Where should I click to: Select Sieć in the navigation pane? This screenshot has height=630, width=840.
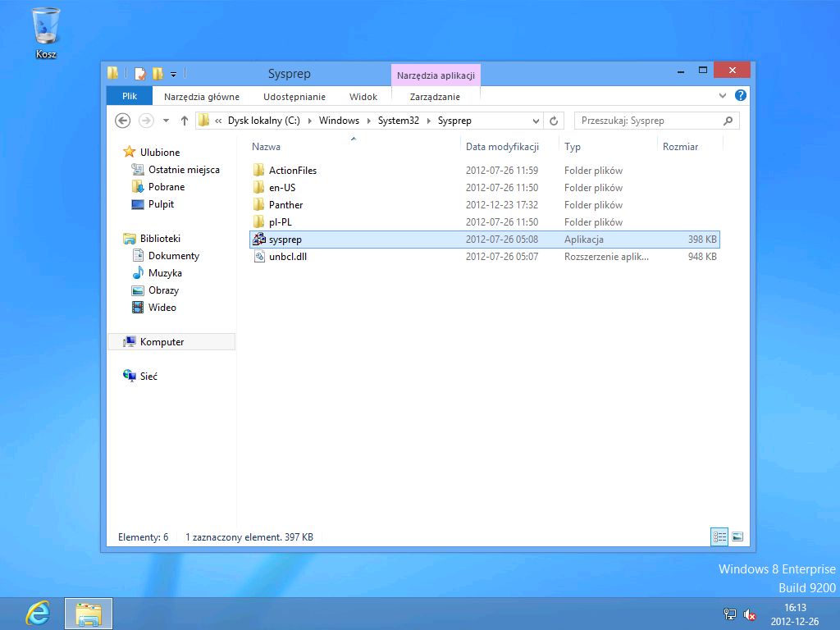point(148,376)
